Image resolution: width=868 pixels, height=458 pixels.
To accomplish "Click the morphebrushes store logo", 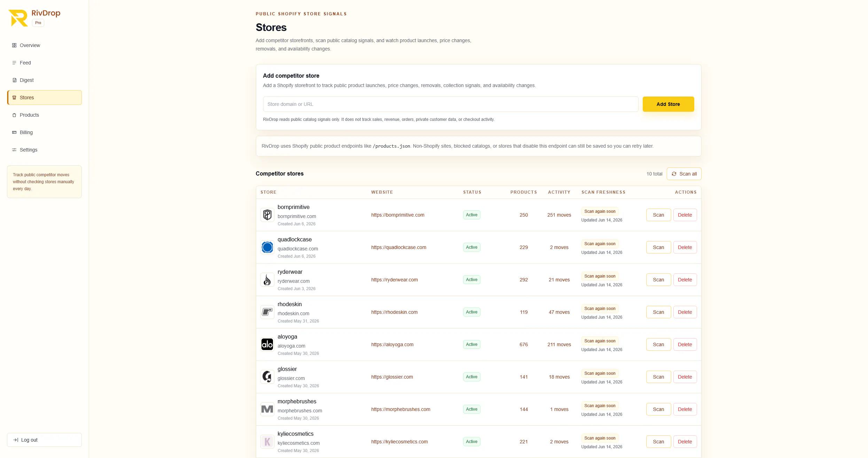I will tap(267, 409).
